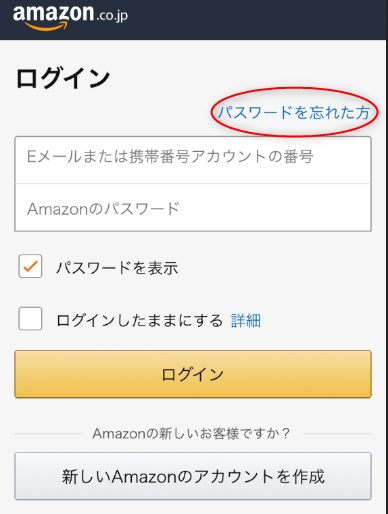
Task: Open the 詳細 link
Action: 246,321
